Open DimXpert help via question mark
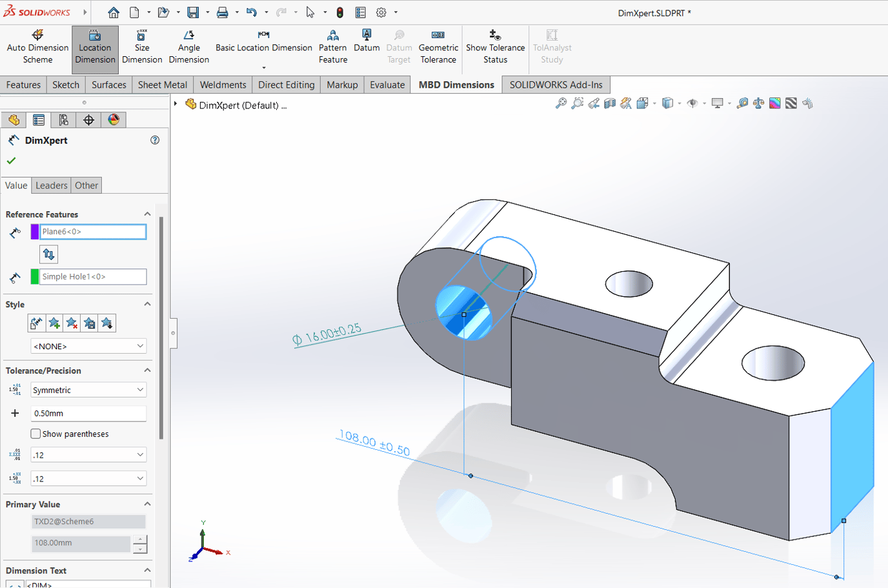This screenshot has height=588, width=888. coord(154,140)
